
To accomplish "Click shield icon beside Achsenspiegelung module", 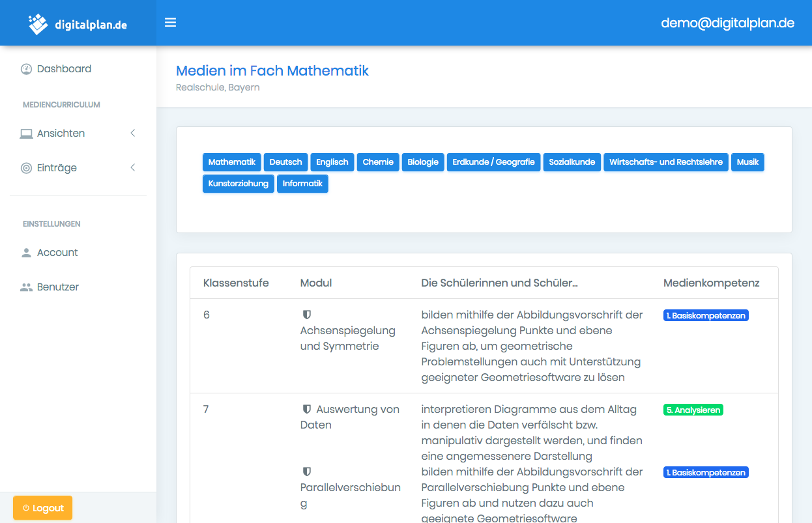I will click(307, 315).
